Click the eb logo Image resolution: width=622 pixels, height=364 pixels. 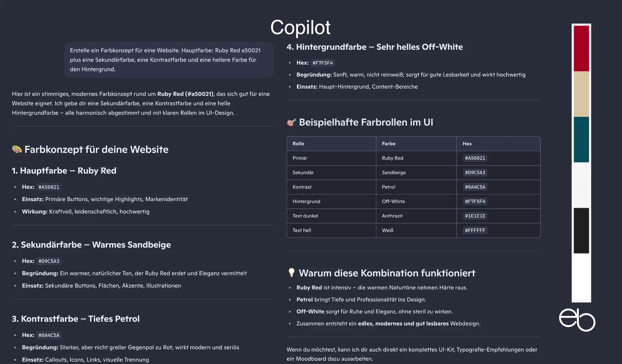(577, 320)
